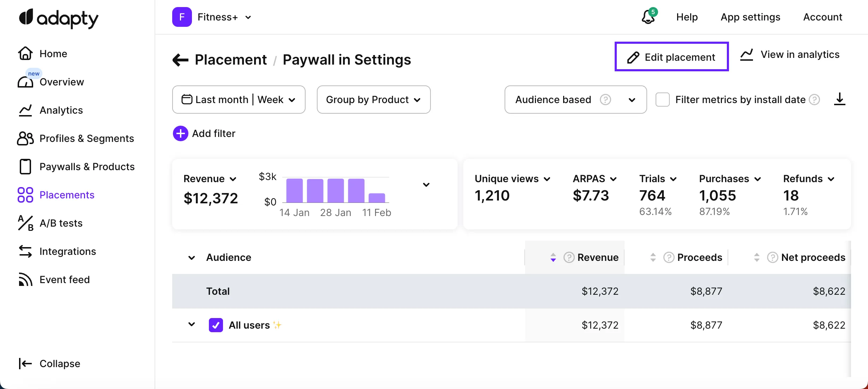Screen dimensions: 868x389
Task: Open A/B tests in the sidebar
Action: click(x=61, y=223)
